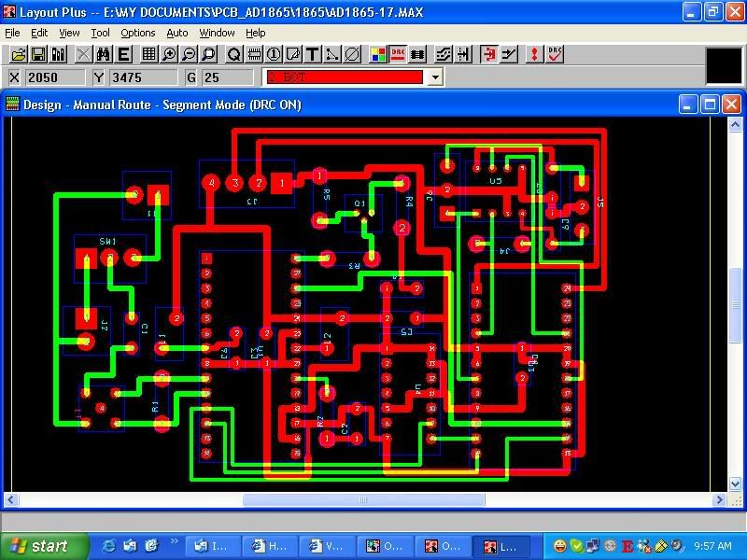
Task: Switch to the 'L...' Layout taskbar button
Action: (x=500, y=547)
